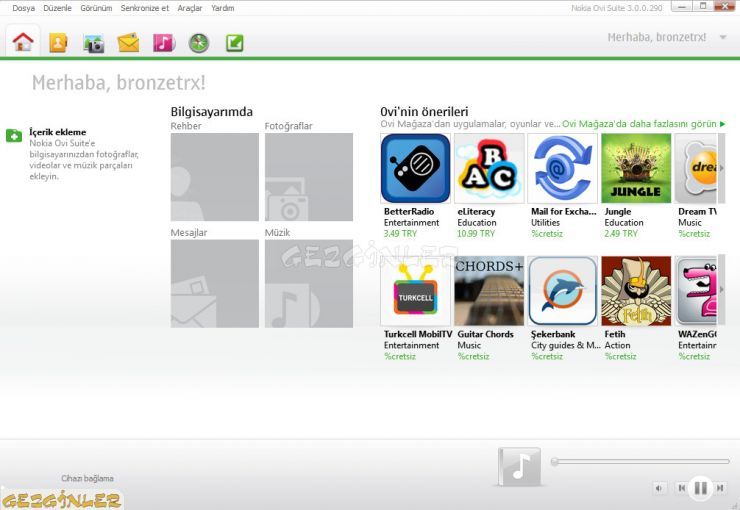Open the Home tab icon
This screenshot has height=510, width=740.
click(x=23, y=42)
